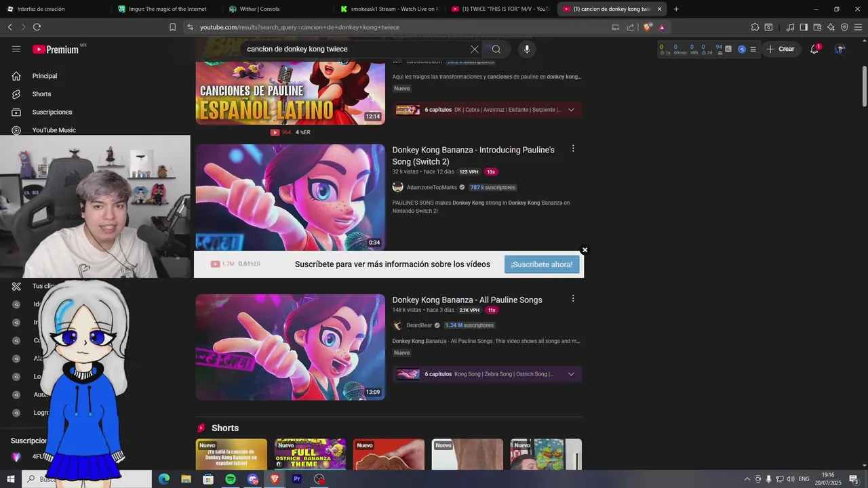868x488 pixels.
Task: Open the Full Ostrich Bananza Theme short
Action: pyautogui.click(x=310, y=454)
